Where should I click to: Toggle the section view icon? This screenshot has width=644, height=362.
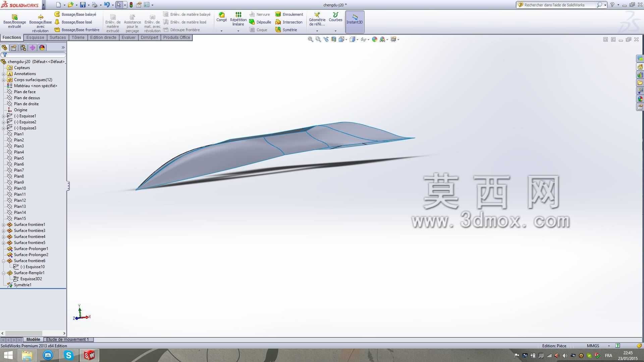pyautogui.click(x=333, y=39)
